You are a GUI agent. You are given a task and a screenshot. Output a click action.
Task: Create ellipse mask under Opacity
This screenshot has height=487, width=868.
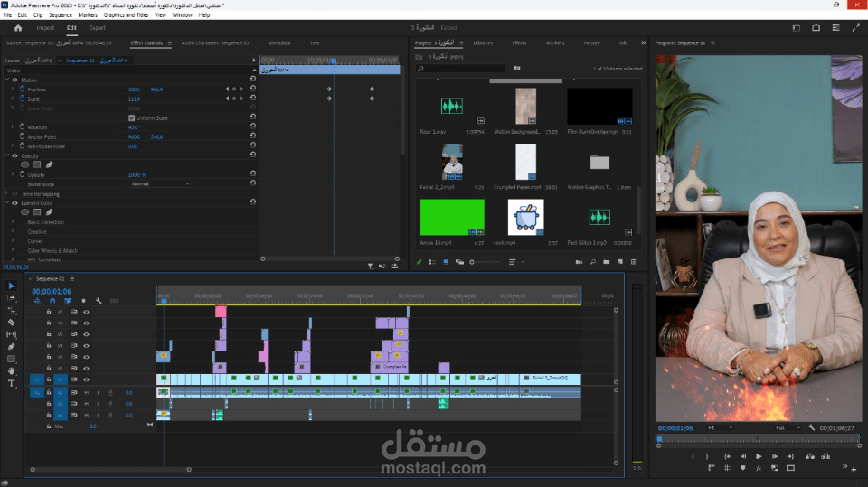(25, 164)
